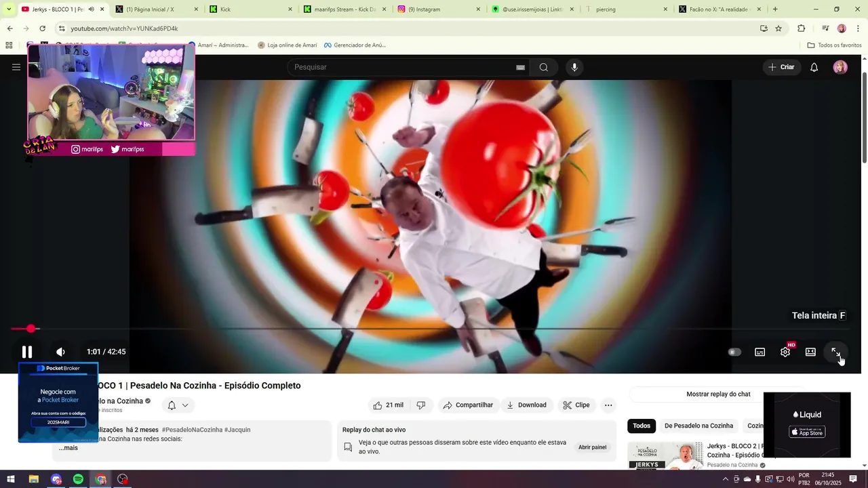
Task: Reload the current page
Action: [43, 28]
